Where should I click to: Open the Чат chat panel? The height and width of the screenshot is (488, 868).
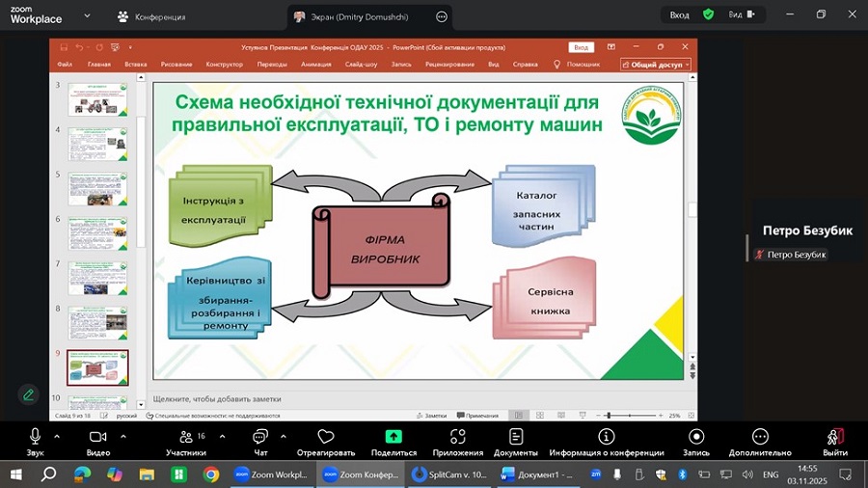click(260, 437)
